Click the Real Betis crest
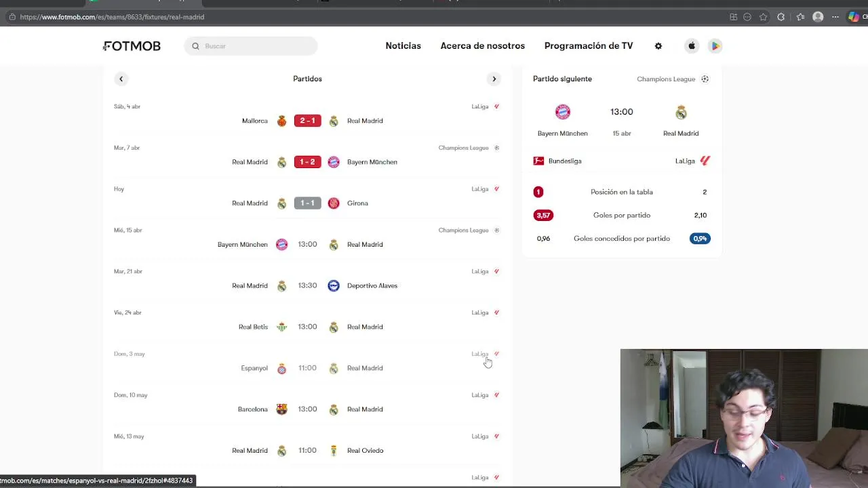 pos(281,327)
